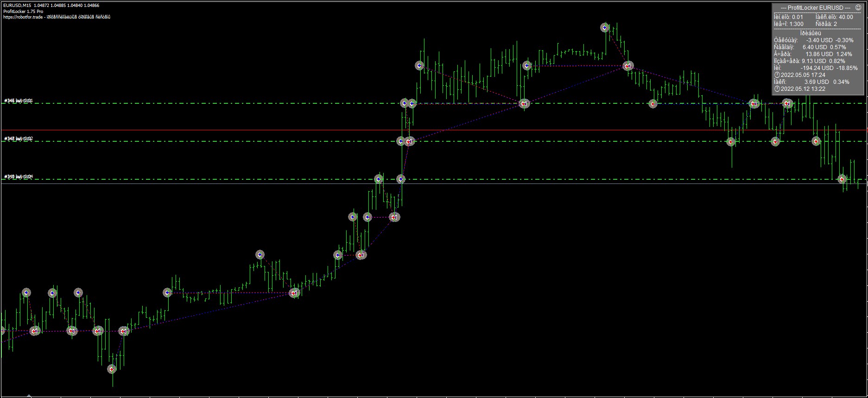Image resolution: width=868 pixels, height=398 pixels.
Task: Click the 40.00 lot value in panel
Action: point(846,17)
